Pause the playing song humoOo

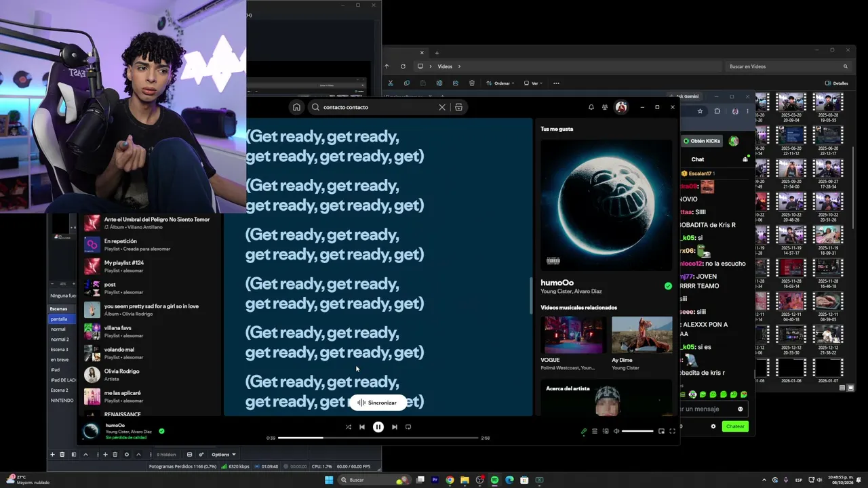click(378, 427)
